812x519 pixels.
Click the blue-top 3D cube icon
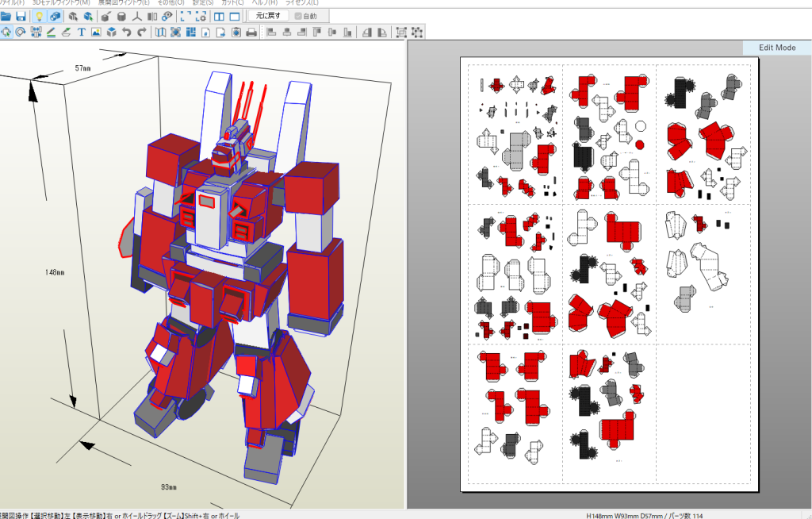click(x=111, y=33)
